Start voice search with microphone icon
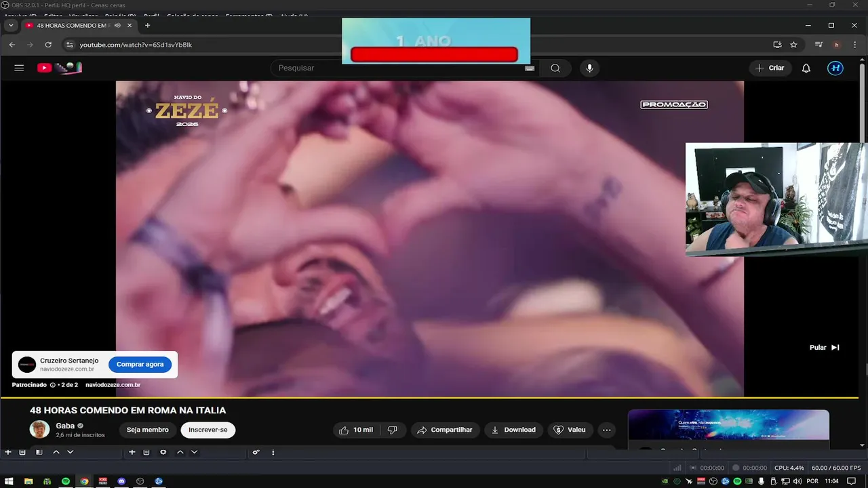Screen dimensions: 868x488 [589, 68]
